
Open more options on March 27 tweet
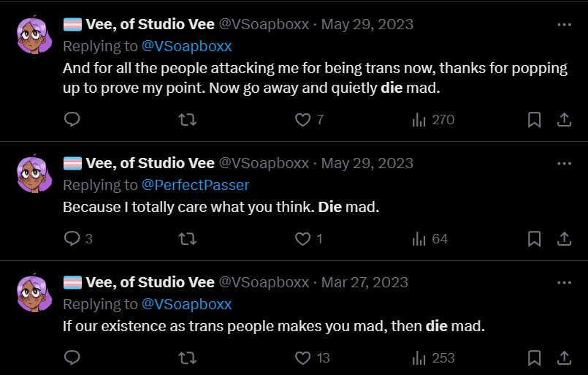[564, 282]
